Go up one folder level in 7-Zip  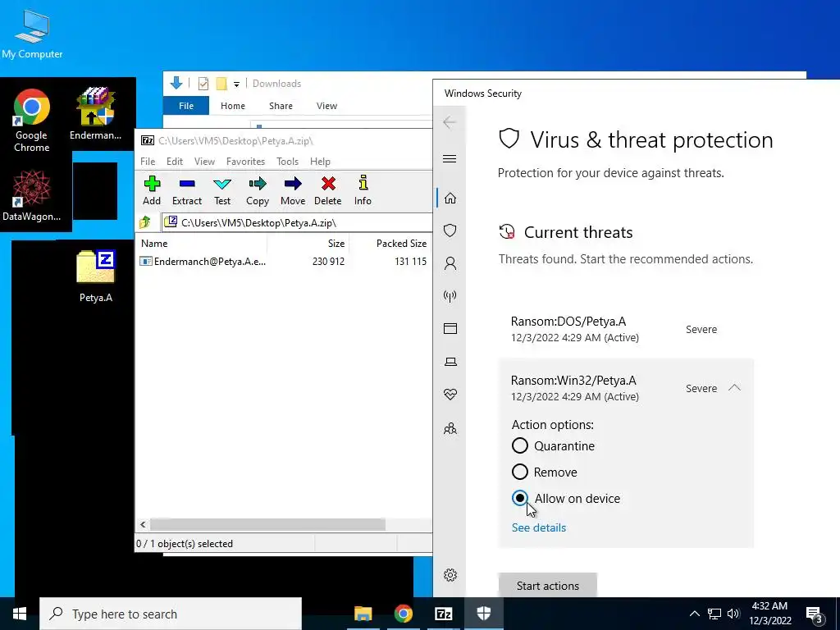(145, 222)
